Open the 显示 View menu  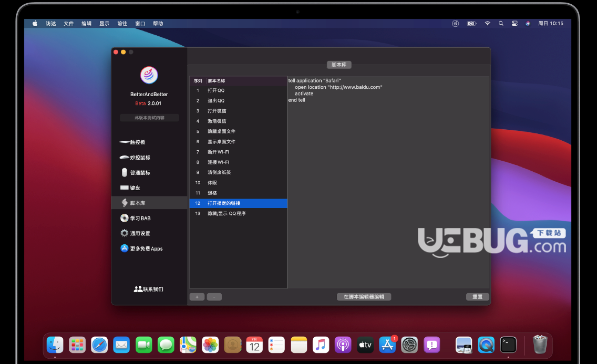pos(104,24)
